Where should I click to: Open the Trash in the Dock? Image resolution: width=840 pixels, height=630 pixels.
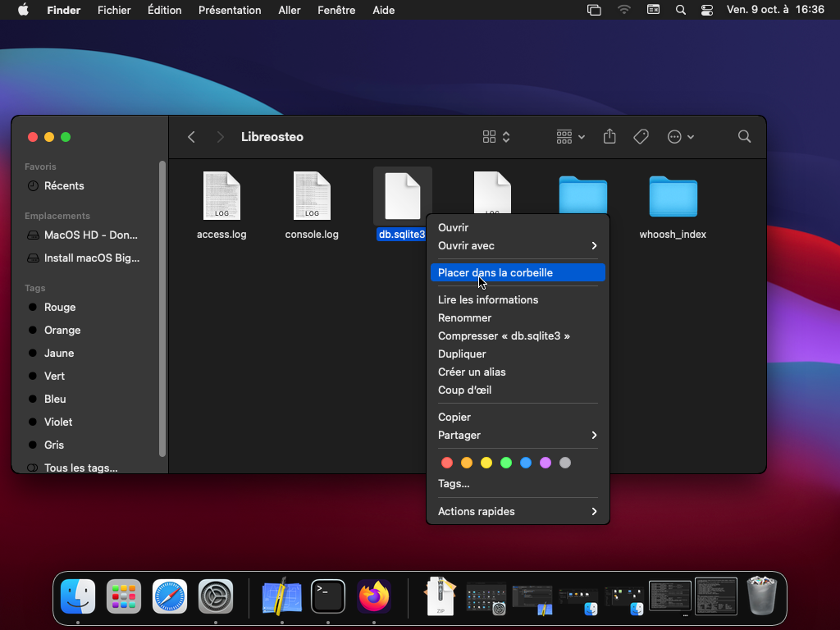click(762, 596)
